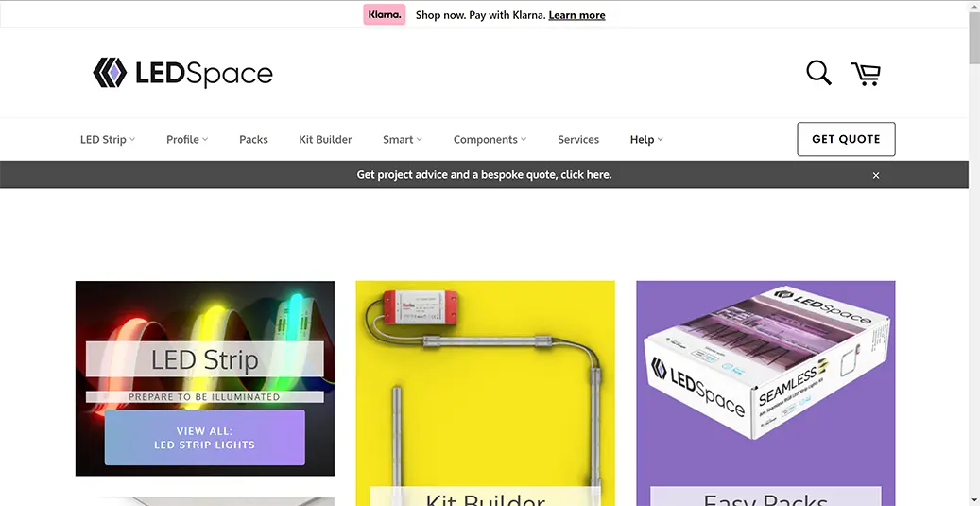Image resolution: width=980 pixels, height=506 pixels.
Task: Open the LED Strip card heading
Action: (x=204, y=359)
